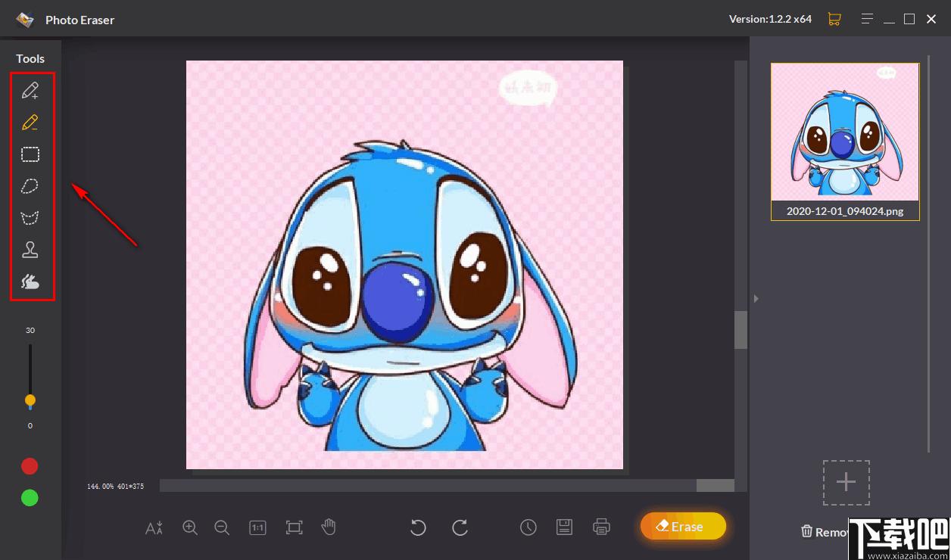951x560 pixels.
Task: Select the yellow subtract-marker pencil tool
Action: pos(30,123)
